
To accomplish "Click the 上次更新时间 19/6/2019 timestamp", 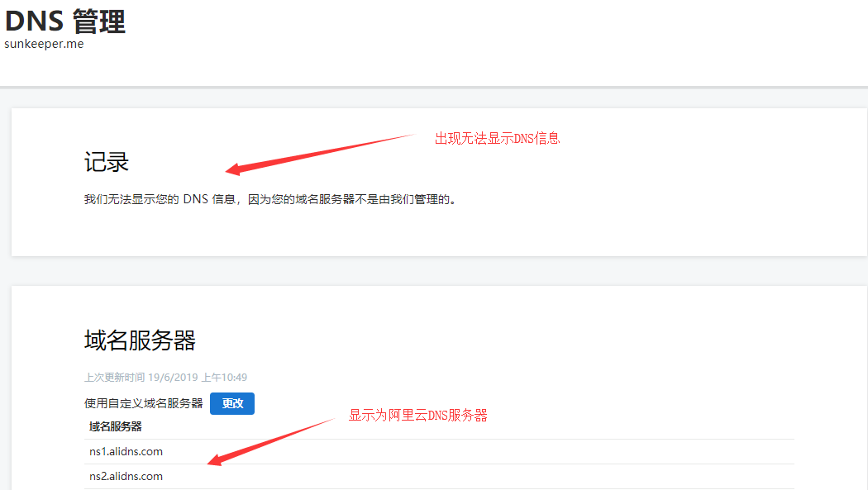I will click(165, 378).
